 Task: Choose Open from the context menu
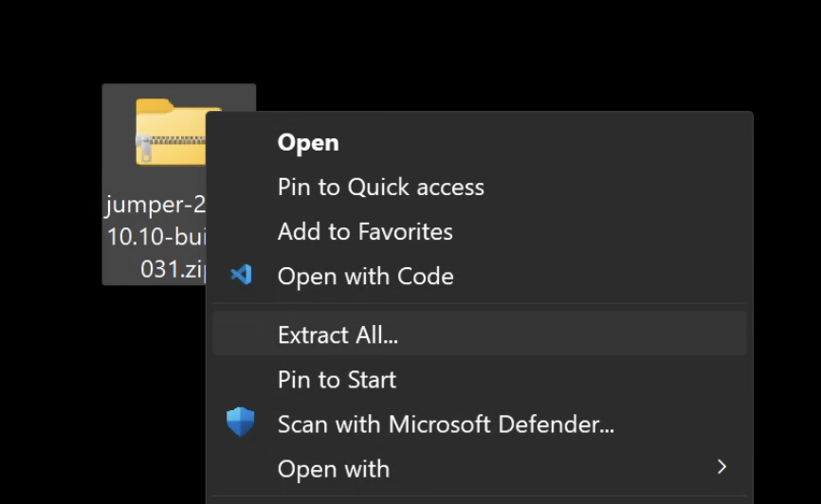point(308,143)
